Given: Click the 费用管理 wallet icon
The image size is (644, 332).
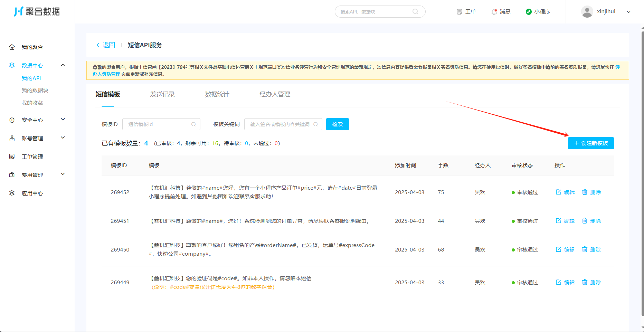Looking at the screenshot, I should coord(12,175).
